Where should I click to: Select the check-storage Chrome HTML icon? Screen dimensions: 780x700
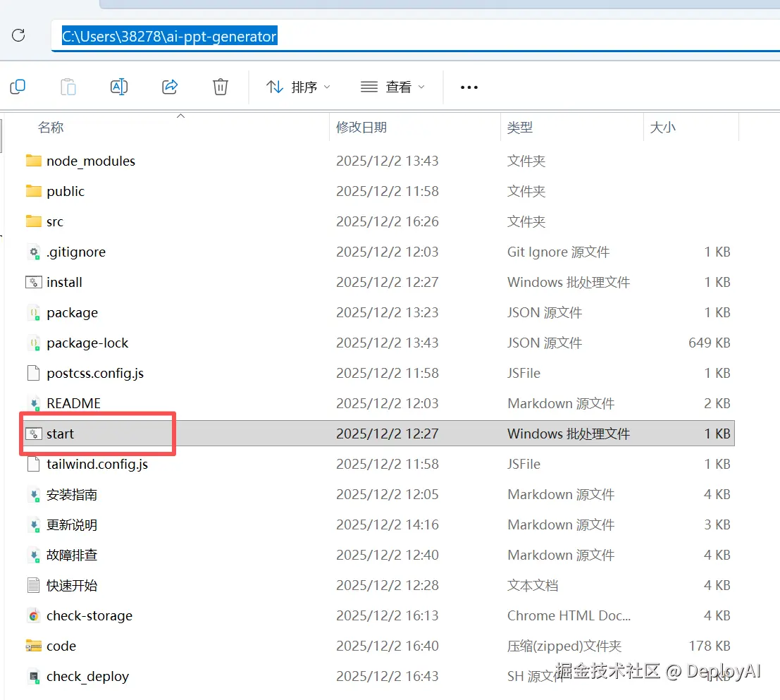point(33,616)
